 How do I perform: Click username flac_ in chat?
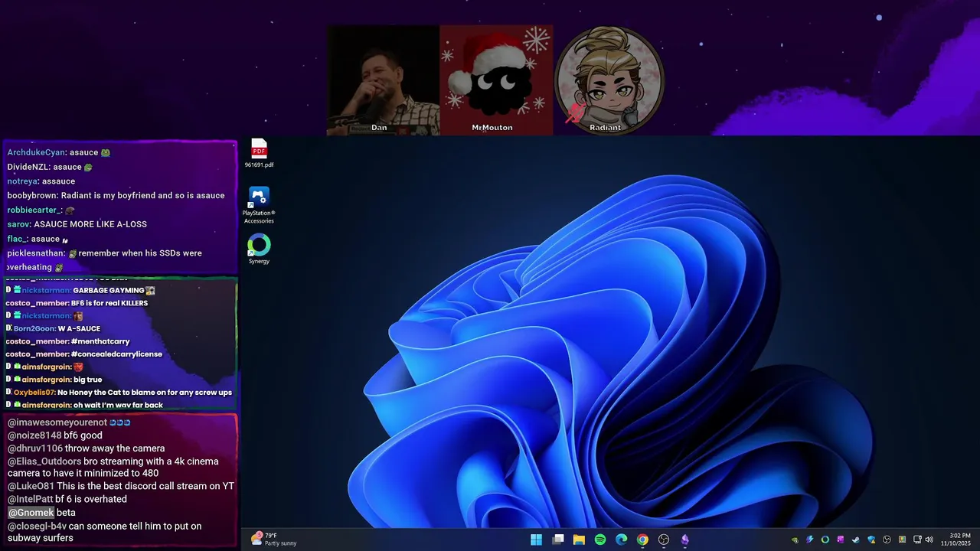[18, 239]
